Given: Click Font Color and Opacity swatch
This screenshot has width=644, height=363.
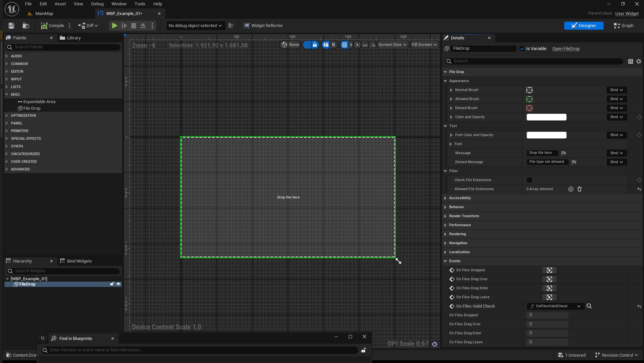Looking at the screenshot, I should pyautogui.click(x=546, y=135).
